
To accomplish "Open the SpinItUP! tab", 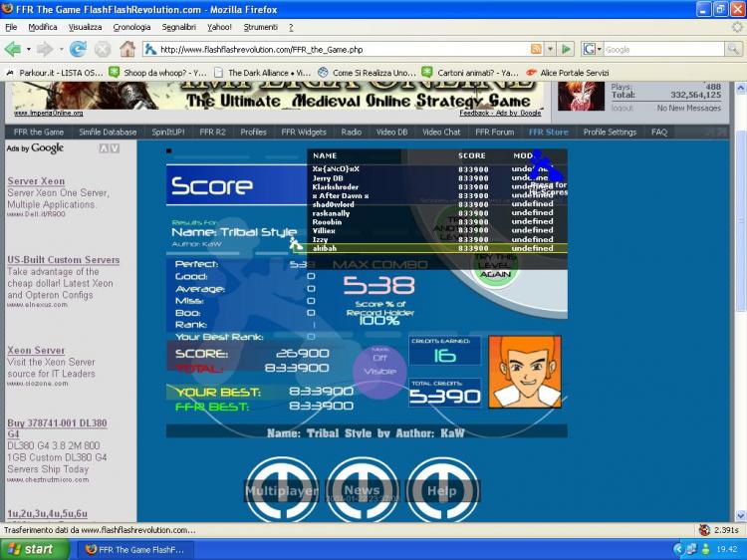I will pyautogui.click(x=167, y=132).
